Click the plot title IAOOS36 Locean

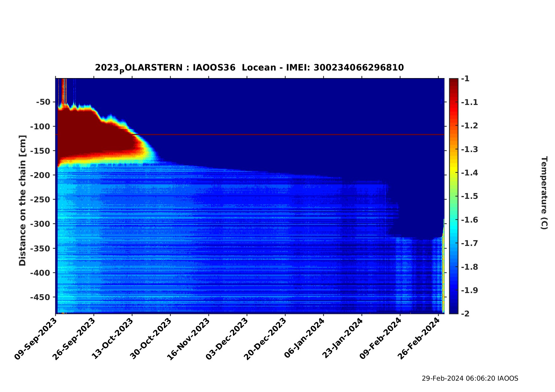point(249,68)
